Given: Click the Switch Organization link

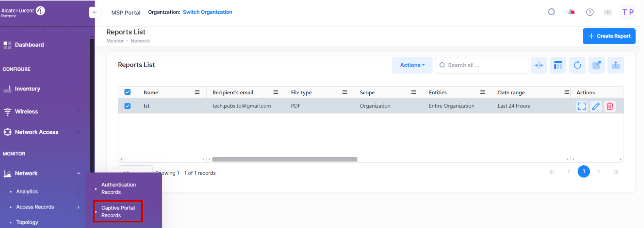Looking at the screenshot, I should coord(207,12).
